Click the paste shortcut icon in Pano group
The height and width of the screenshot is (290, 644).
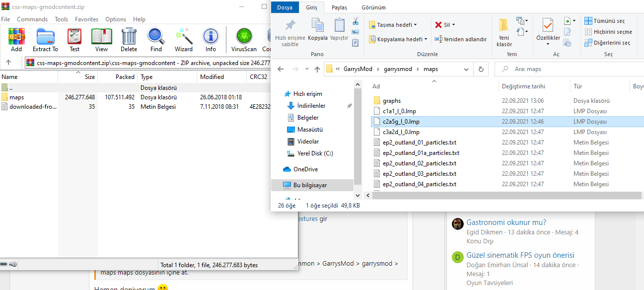pyautogui.click(x=356, y=43)
